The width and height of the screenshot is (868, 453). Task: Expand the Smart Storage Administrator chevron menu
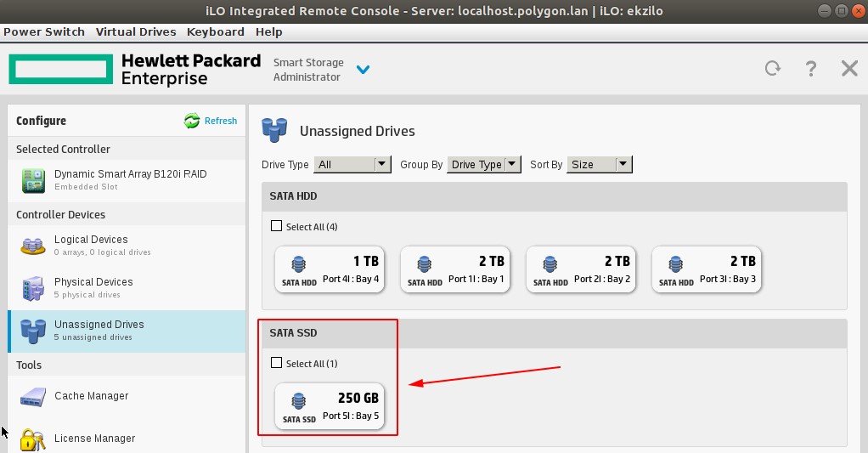(x=363, y=70)
